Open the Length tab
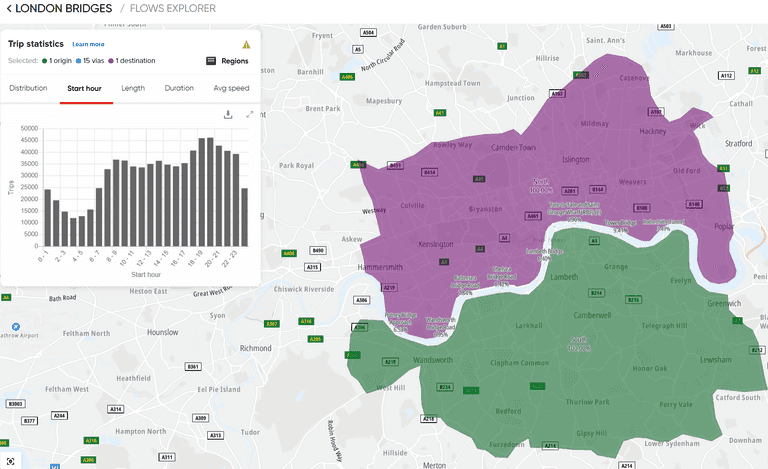 pyautogui.click(x=133, y=88)
